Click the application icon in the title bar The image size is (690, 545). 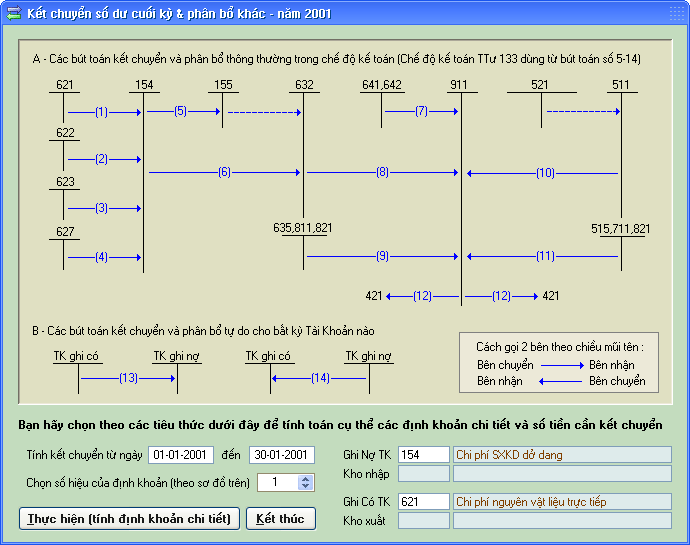tap(13, 14)
